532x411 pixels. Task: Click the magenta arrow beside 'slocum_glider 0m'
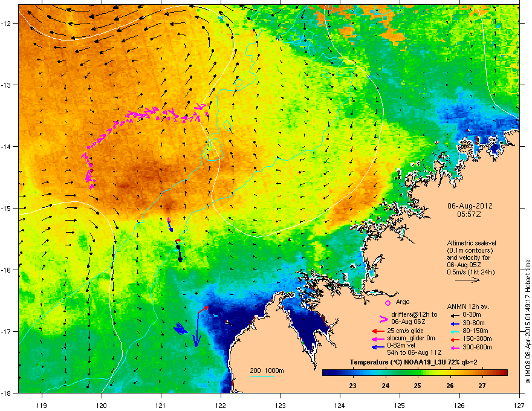[378, 338]
